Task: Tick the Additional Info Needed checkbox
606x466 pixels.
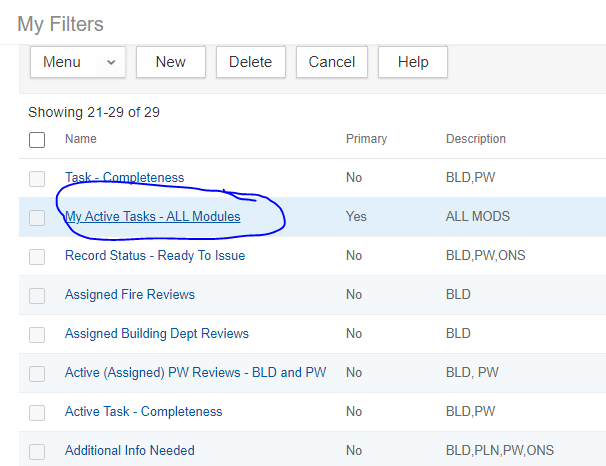Action: (37, 451)
